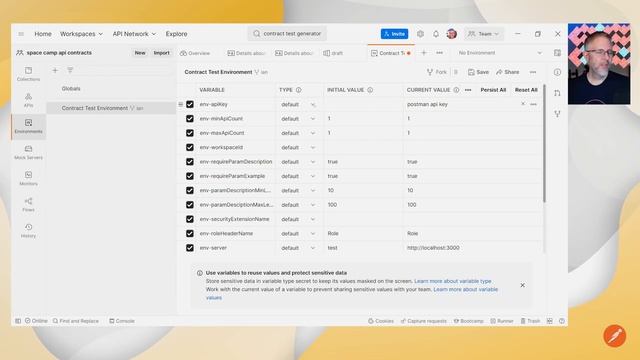Click the Invite button
The height and width of the screenshot is (360, 640).
tap(394, 34)
